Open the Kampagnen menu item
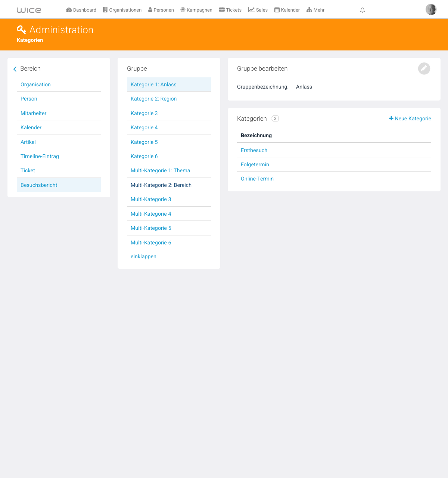 tap(196, 10)
